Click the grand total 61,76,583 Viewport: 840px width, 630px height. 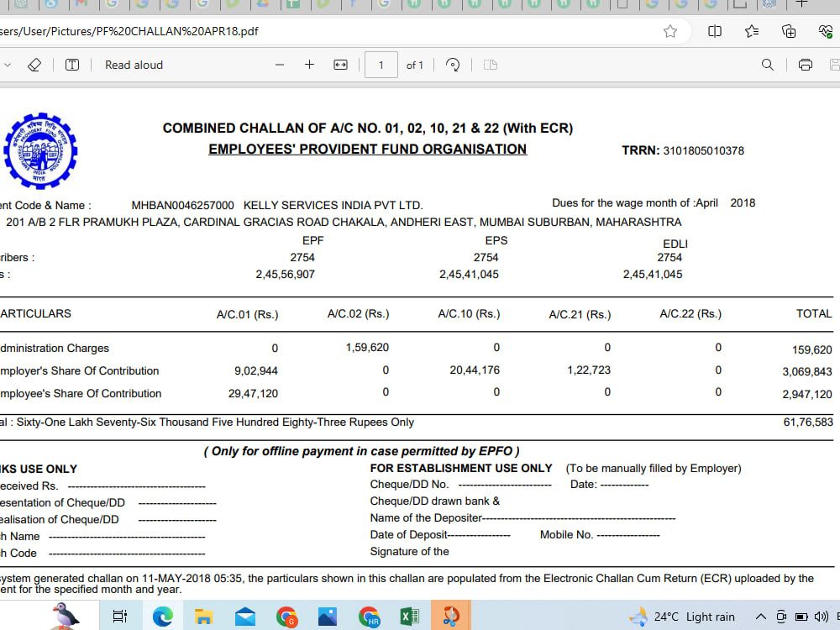(808, 423)
